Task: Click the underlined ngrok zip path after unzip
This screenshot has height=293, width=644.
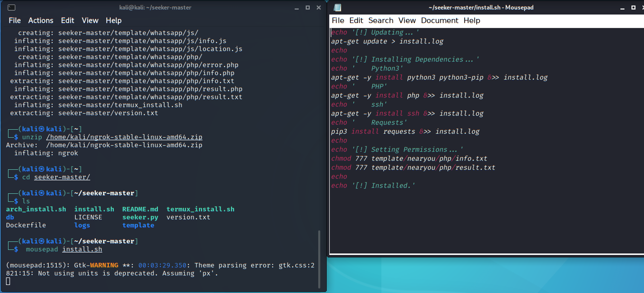Action: point(124,137)
